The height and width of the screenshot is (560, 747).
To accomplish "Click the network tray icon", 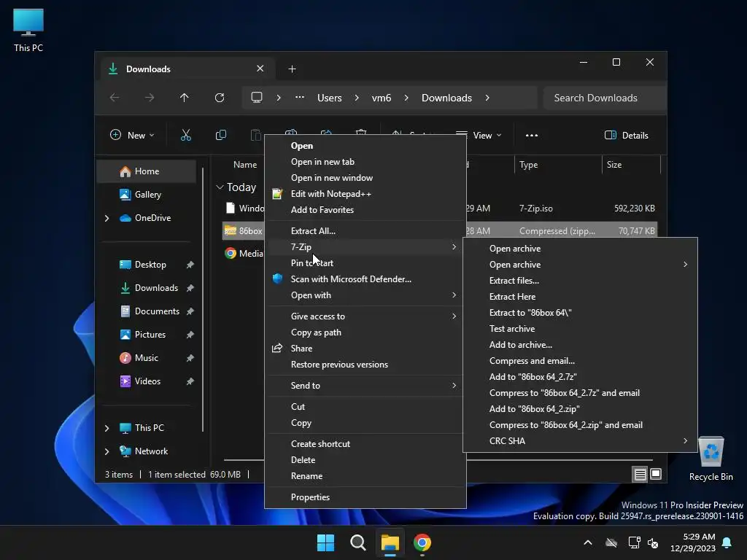I will point(634,542).
